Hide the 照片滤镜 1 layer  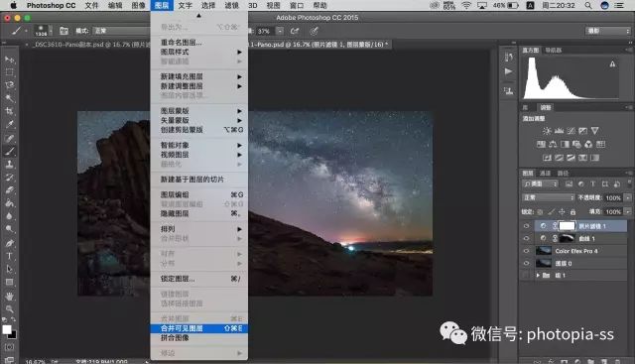click(526, 226)
